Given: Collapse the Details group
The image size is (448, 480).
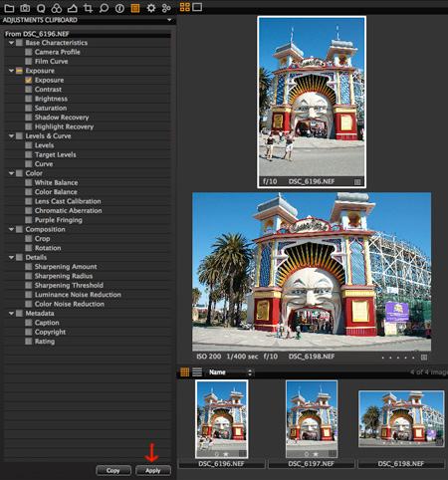Looking at the screenshot, I should coord(11,257).
